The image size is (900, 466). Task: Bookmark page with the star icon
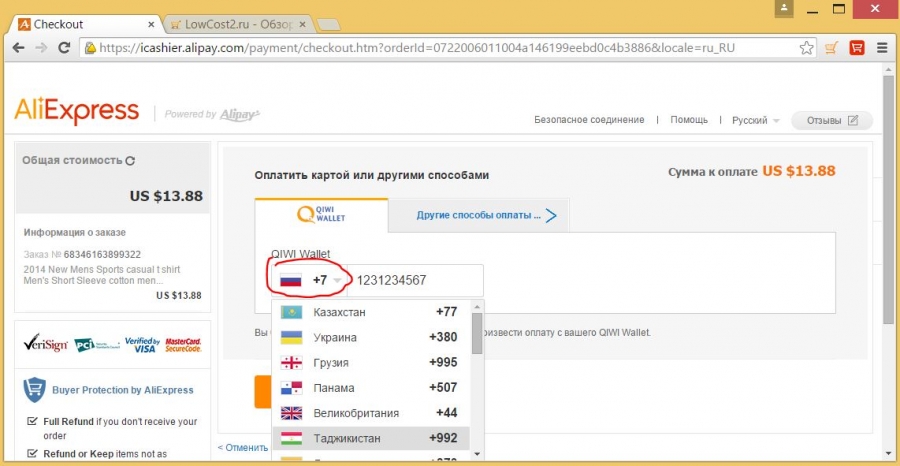click(806, 48)
